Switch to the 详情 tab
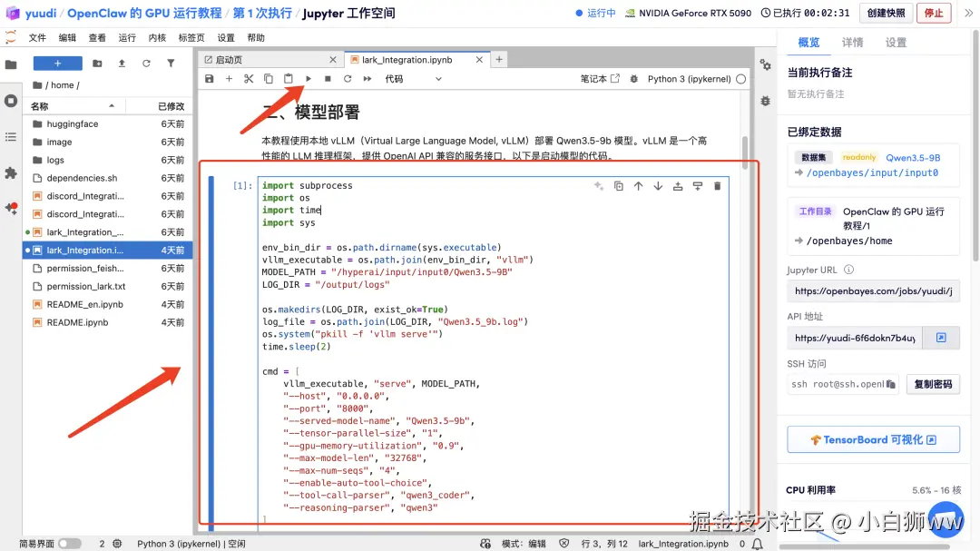 (852, 43)
